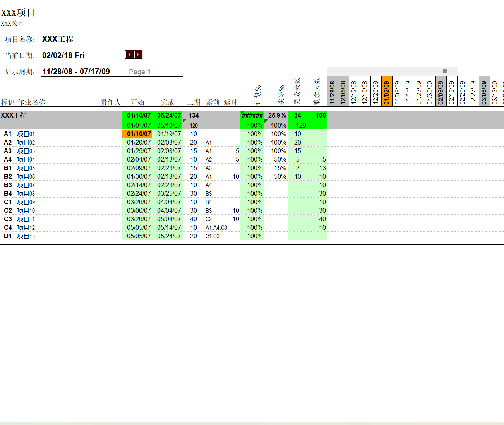Click the XXX项目 title
This screenshot has height=425, width=504.
click(18, 12)
